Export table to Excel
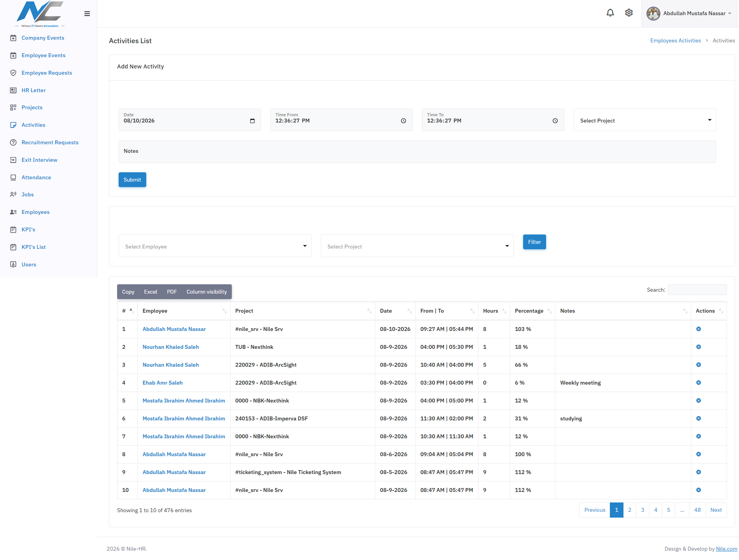739x560 pixels. click(151, 292)
